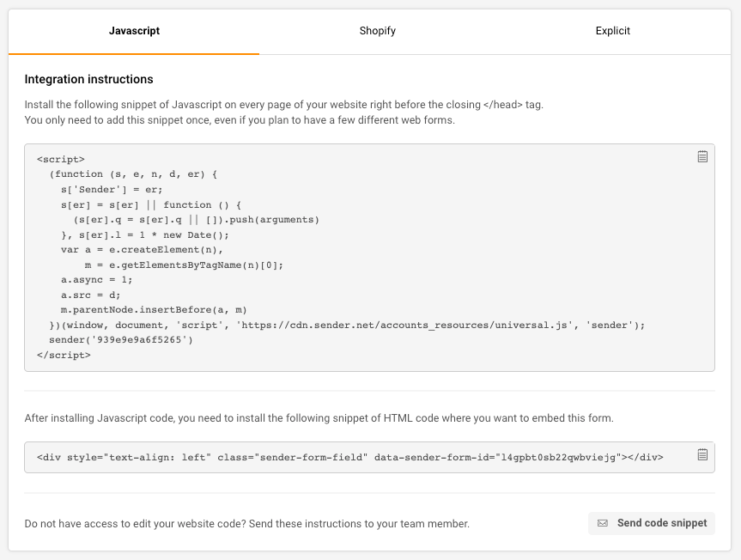This screenshot has width=741, height=560.
Task: Click the 'After installing Javascript code' paragraph
Action: [x=319, y=418]
